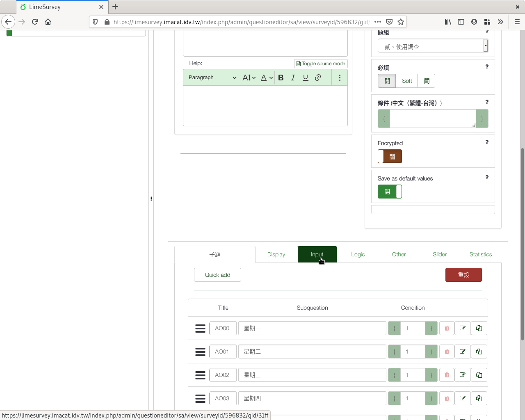Toggle bold formatting in Help editor
This screenshot has width=525, height=420.
tap(281, 78)
